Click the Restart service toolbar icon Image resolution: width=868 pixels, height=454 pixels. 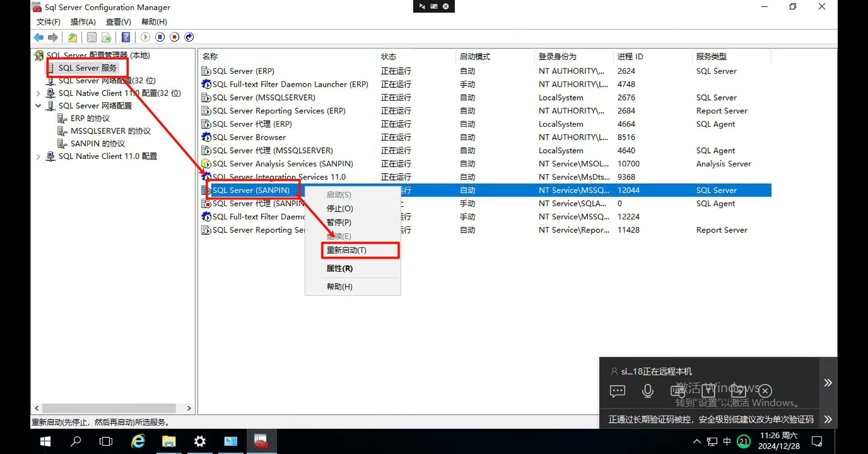click(x=189, y=37)
